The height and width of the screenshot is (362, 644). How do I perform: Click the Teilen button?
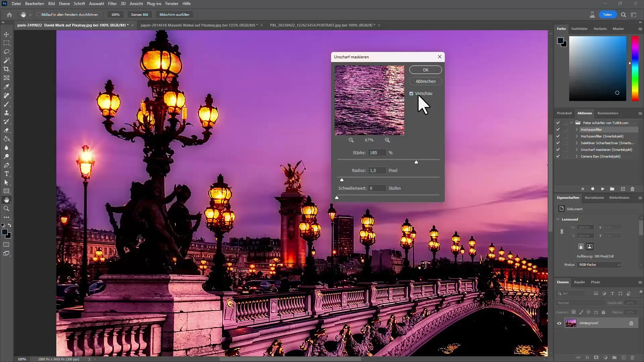[607, 15]
